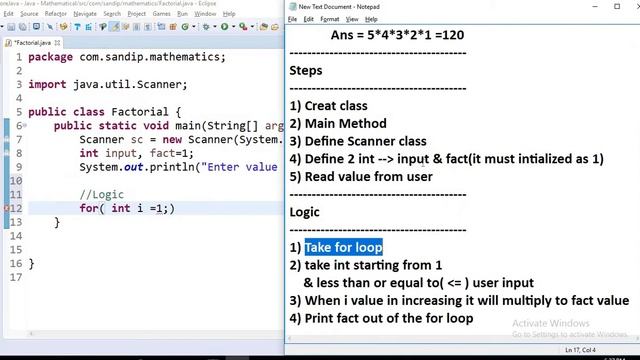Click 'Ans = 5*4*3*2*1 =120' line in Notepad
Viewport: 640px width, 360px height.
coord(398,35)
